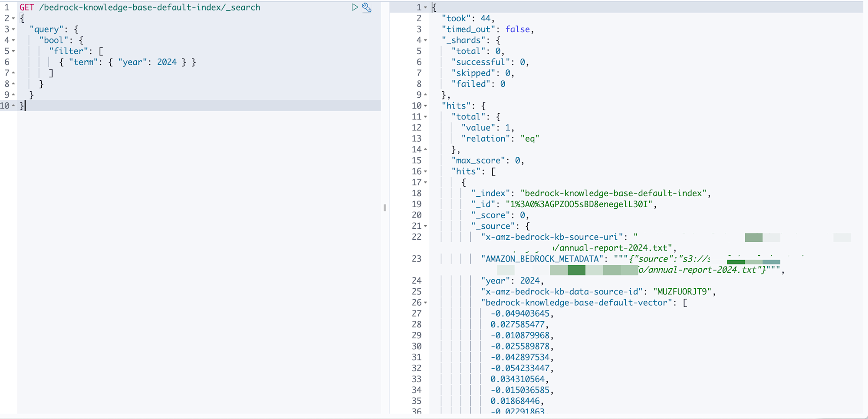Collapse the outer "hits" object on line 10
Image resolution: width=868 pixels, height=419 pixels.
click(425, 106)
